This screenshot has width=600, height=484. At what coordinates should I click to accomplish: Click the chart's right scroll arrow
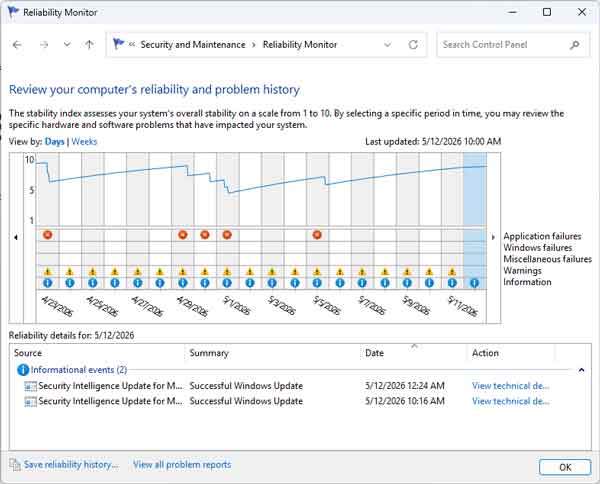coord(493,237)
